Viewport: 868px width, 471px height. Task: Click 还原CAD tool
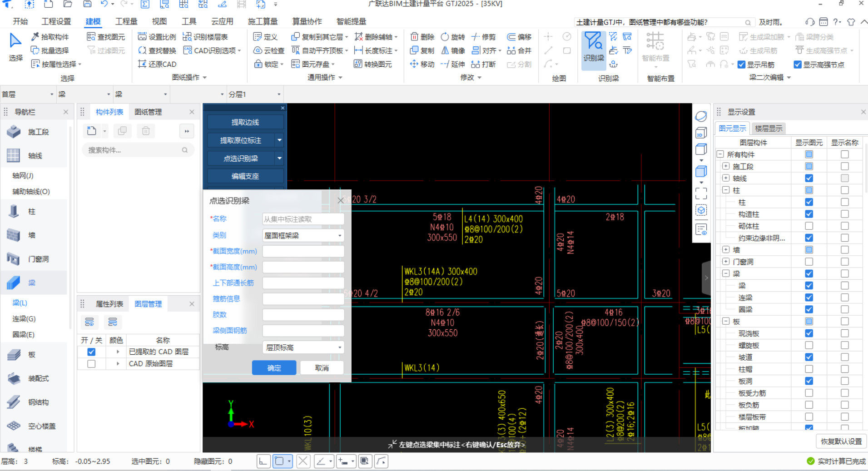[x=157, y=64]
